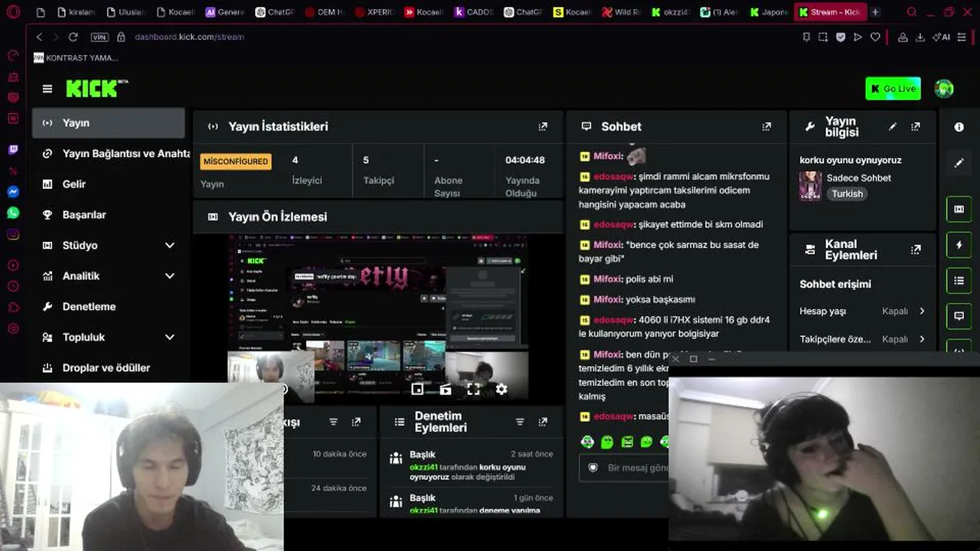Open the VPN badge in the address bar
Image resolution: width=980 pixels, height=551 pixels.
(100, 37)
